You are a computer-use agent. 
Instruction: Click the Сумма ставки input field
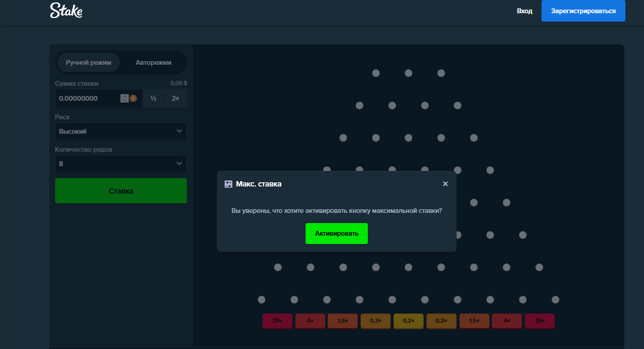click(87, 98)
